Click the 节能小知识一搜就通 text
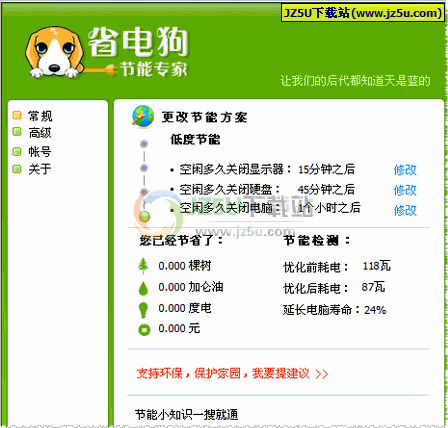The image size is (448, 428). 187,415
